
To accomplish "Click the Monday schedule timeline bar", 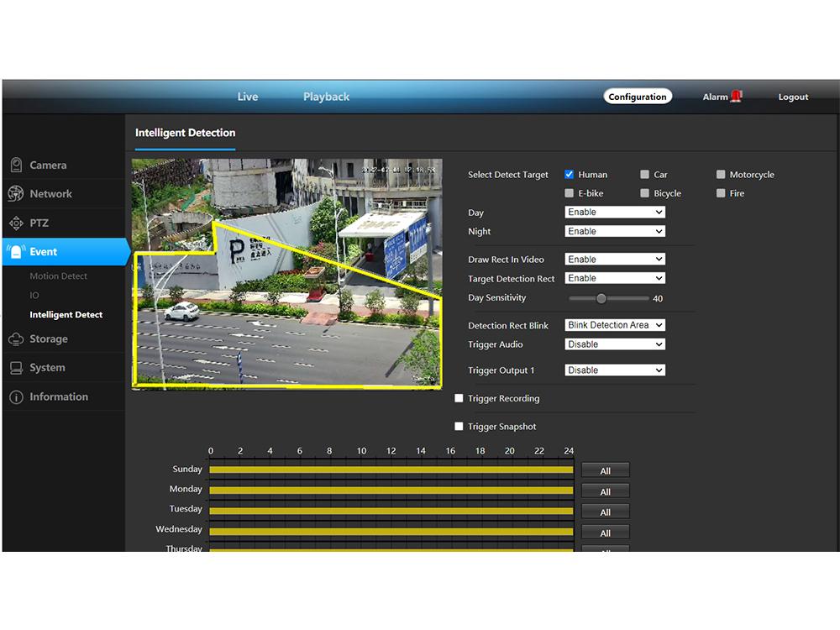I will pyautogui.click(x=391, y=491).
